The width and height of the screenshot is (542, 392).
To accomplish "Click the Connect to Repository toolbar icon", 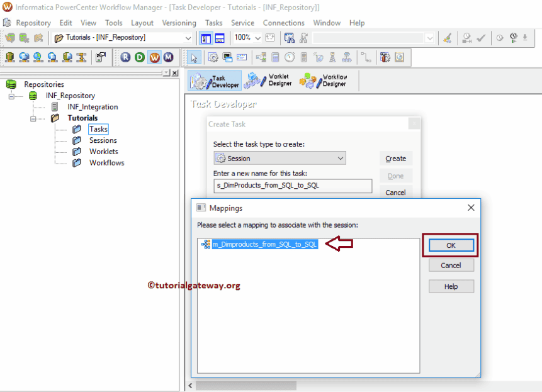I will coord(9,38).
